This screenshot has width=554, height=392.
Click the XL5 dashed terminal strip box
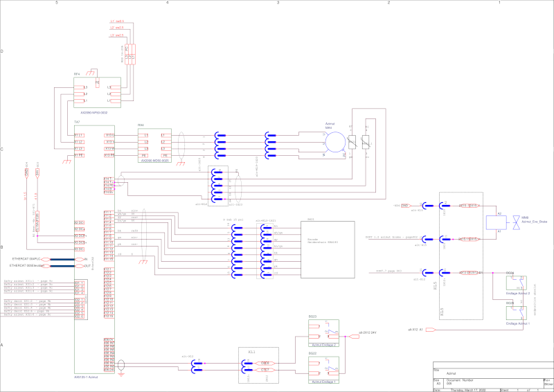(461, 256)
